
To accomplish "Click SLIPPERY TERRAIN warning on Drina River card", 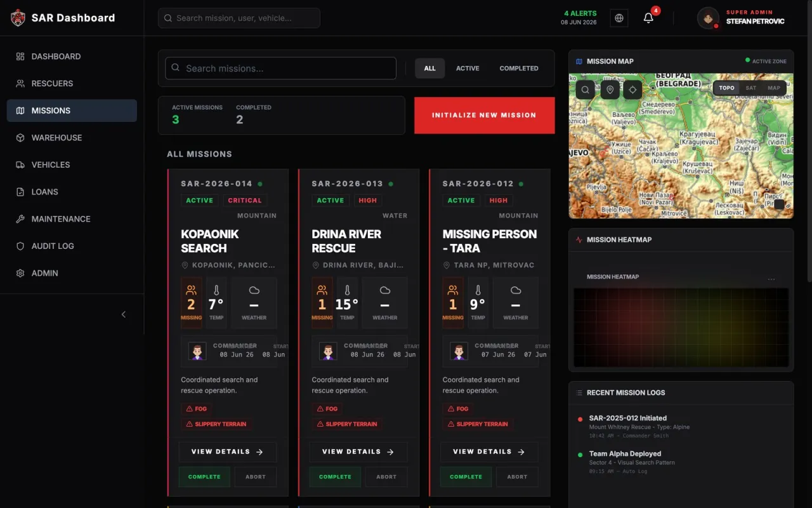I will pyautogui.click(x=346, y=424).
